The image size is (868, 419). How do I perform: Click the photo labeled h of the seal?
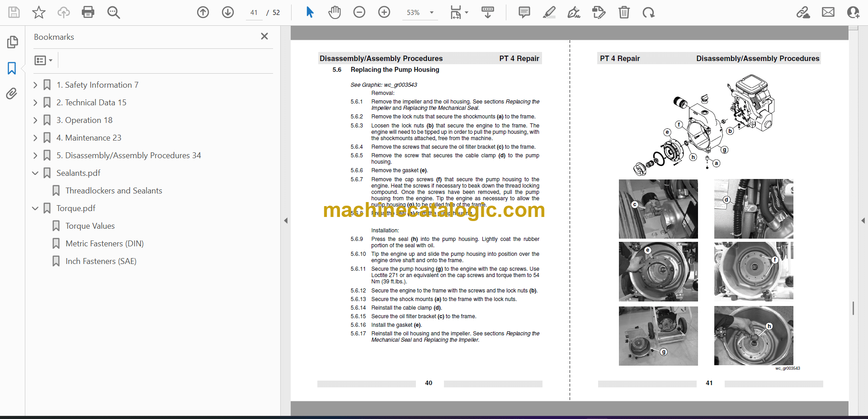pos(754,336)
